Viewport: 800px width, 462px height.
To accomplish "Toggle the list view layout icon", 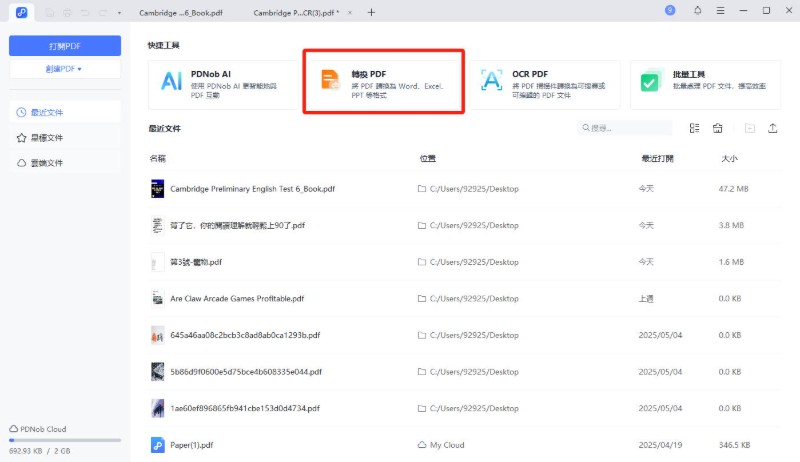I will (694, 128).
